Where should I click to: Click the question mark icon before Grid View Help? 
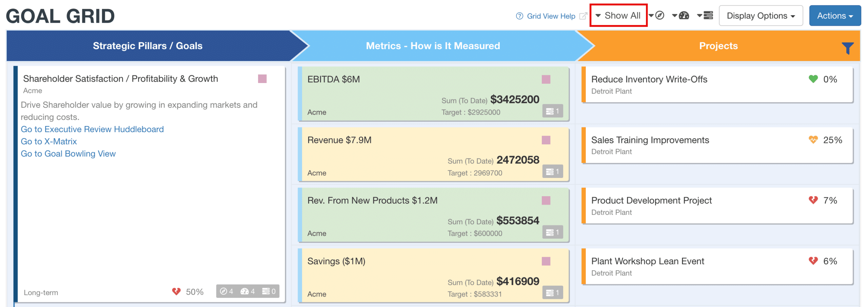tap(519, 16)
